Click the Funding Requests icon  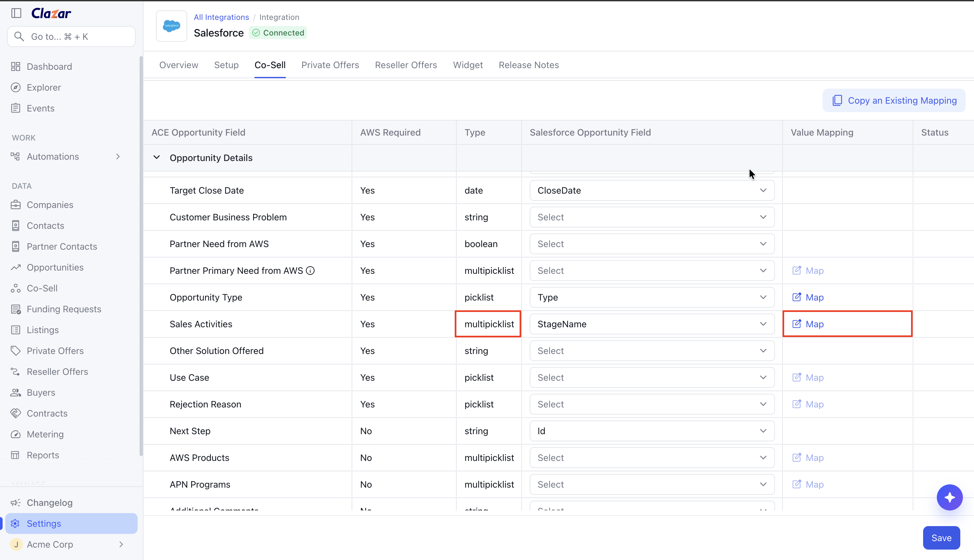(x=16, y=309)
